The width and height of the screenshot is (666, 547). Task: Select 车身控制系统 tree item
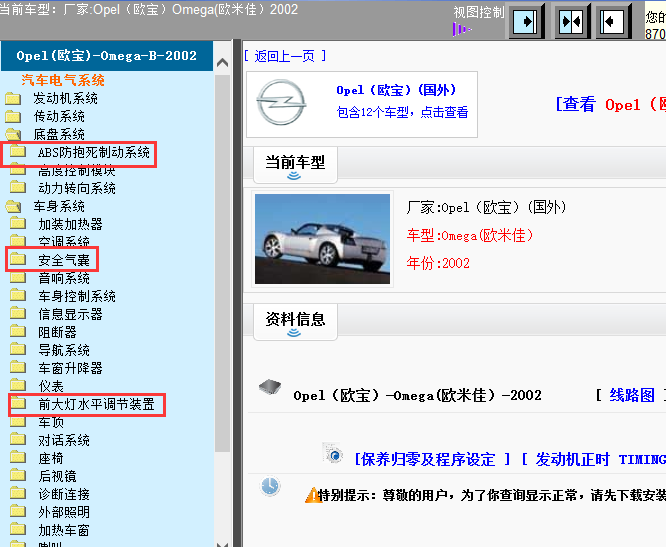77,296
